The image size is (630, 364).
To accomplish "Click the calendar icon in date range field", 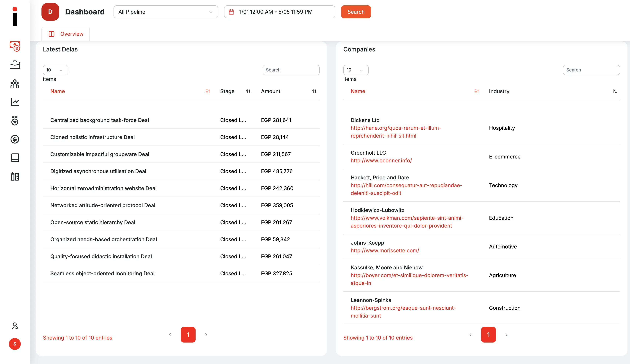I will (231, 12).
